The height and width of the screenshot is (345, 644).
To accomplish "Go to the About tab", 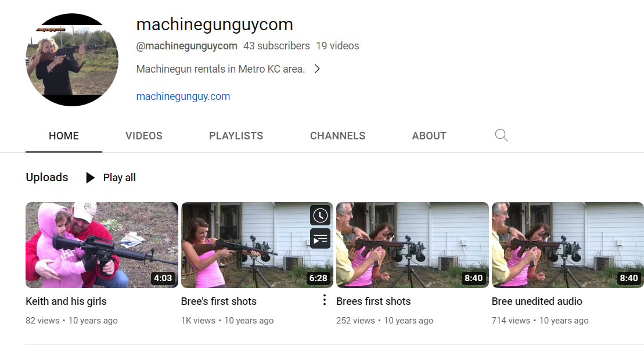I will (x=429, y=136).
